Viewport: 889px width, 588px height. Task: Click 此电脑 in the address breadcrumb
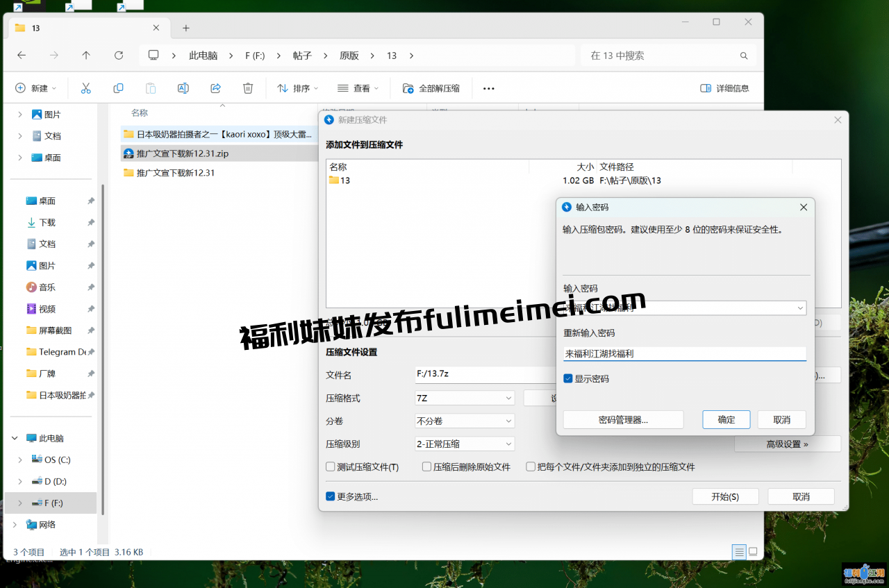203,56
